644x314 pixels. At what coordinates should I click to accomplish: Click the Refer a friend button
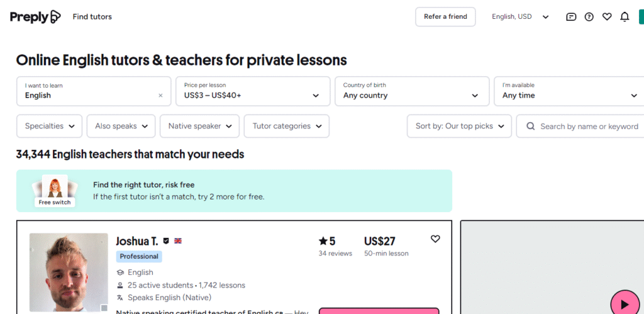[x=445, y=17]
